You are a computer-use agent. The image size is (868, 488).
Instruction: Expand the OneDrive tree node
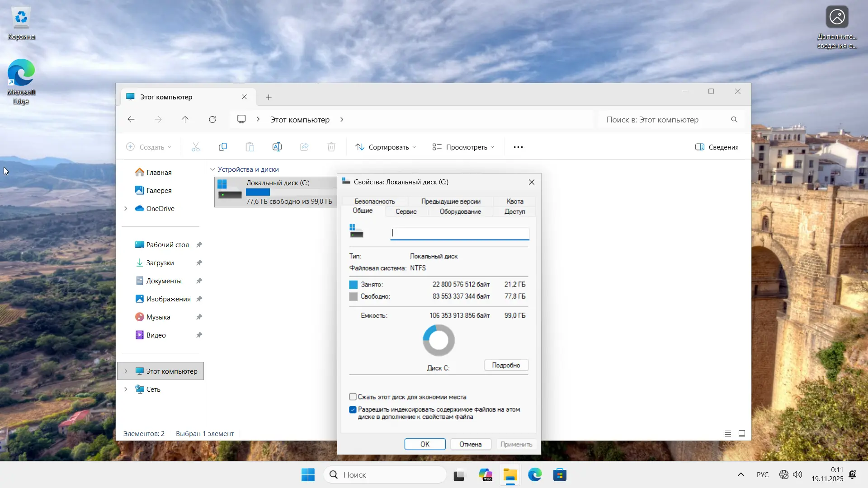[126, 208]
